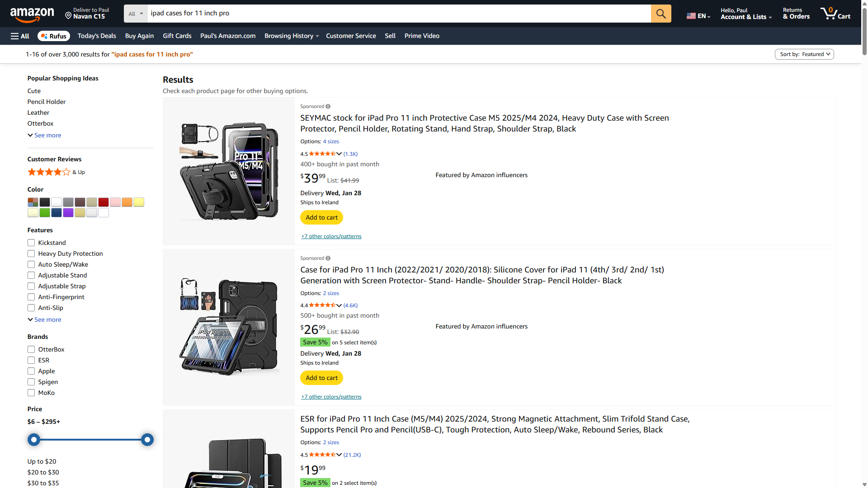Image resolution: width=868 pixels, height=488 pixels.
Task: Go to Buy Again
Action: [139, 36]
